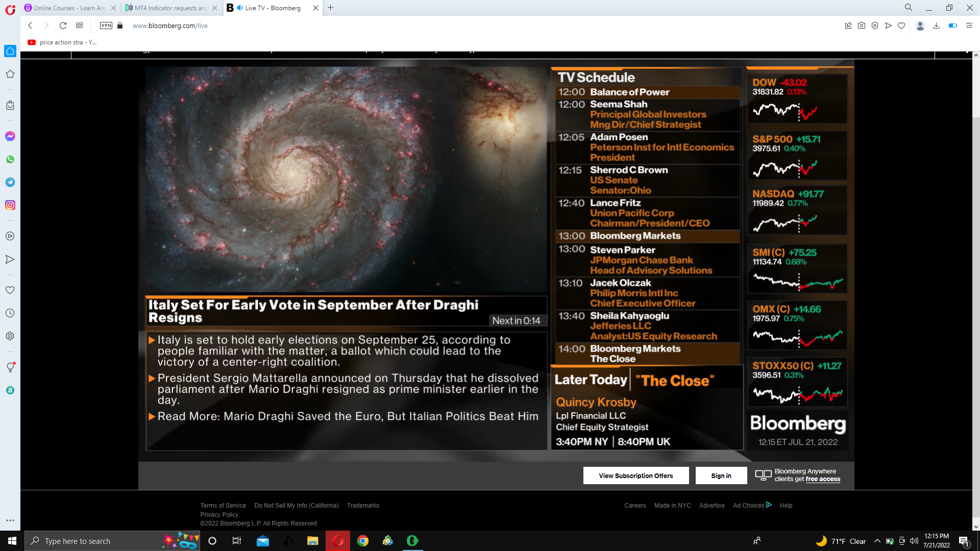Expand system tray hidden icons chevron
Viewport: 980px width, 551px height.
877,541
